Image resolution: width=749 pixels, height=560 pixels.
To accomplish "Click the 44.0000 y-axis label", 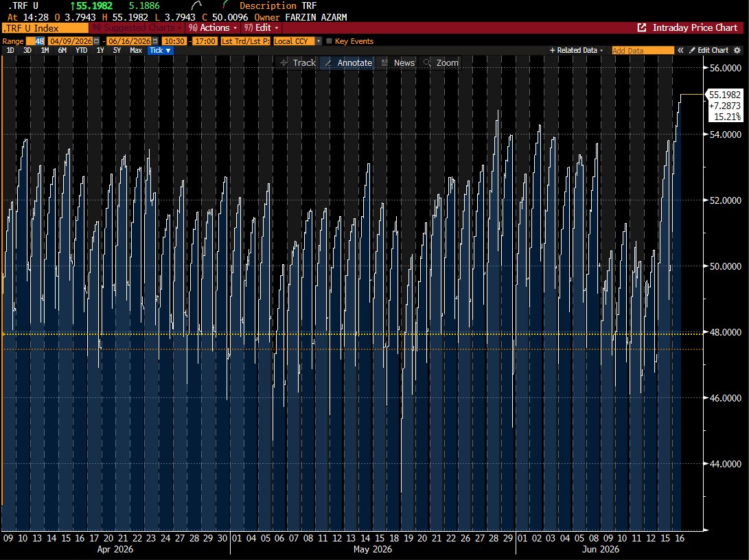I will 725,463.
